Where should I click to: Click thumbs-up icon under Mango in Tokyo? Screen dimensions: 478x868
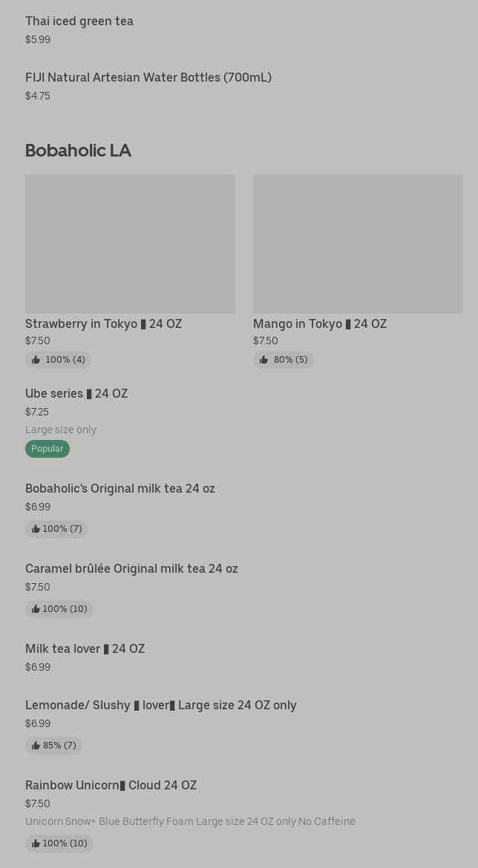[263, 360]
